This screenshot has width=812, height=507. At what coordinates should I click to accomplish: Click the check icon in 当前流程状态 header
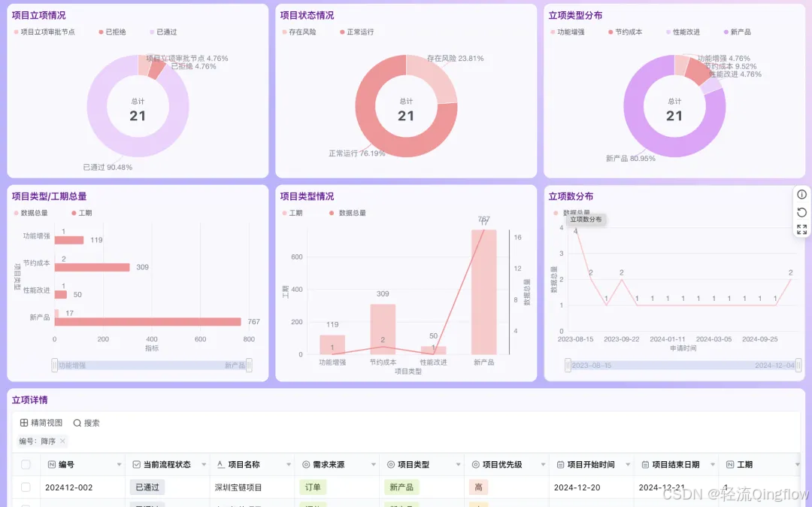coord(137,465)
